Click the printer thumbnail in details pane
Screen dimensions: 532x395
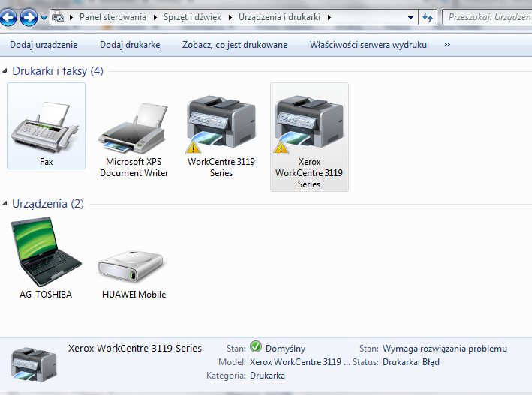coord(34,364)
